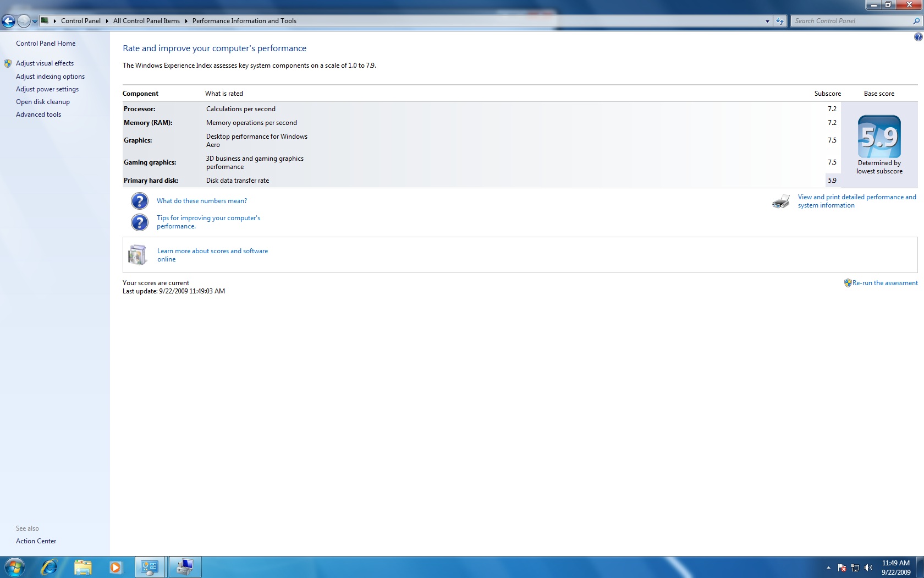The height and width of the screenshot is (578, 924).
Task: Select All Control Panel Items breadcrumb
Action: (146, 21)
